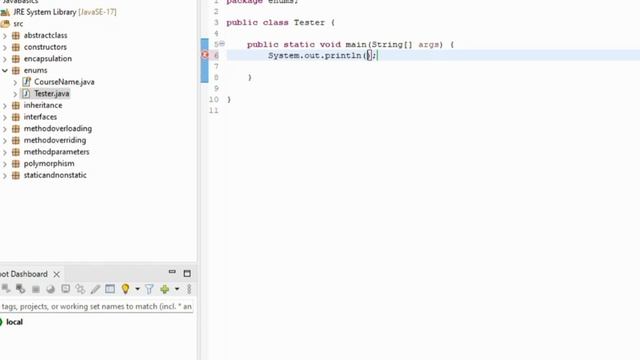This screenshot has height=360, width=640.
Task: Expand the methodparameters package arrow
Action: (5, 152)
